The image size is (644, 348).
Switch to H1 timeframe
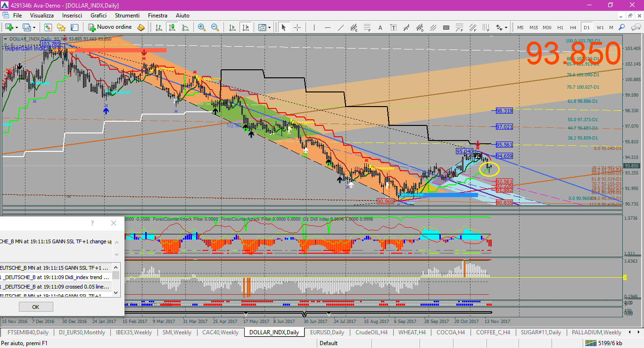tap(560, 27)
